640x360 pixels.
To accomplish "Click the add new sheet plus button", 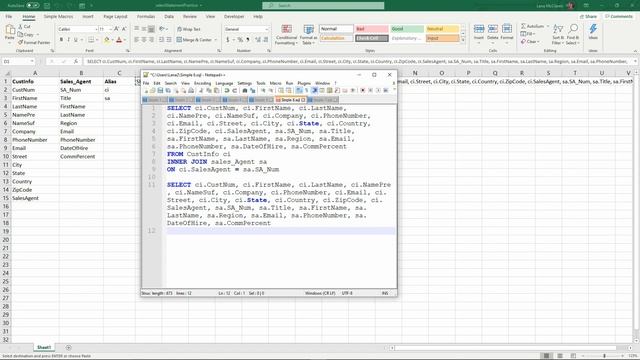I will pos(69,348).
